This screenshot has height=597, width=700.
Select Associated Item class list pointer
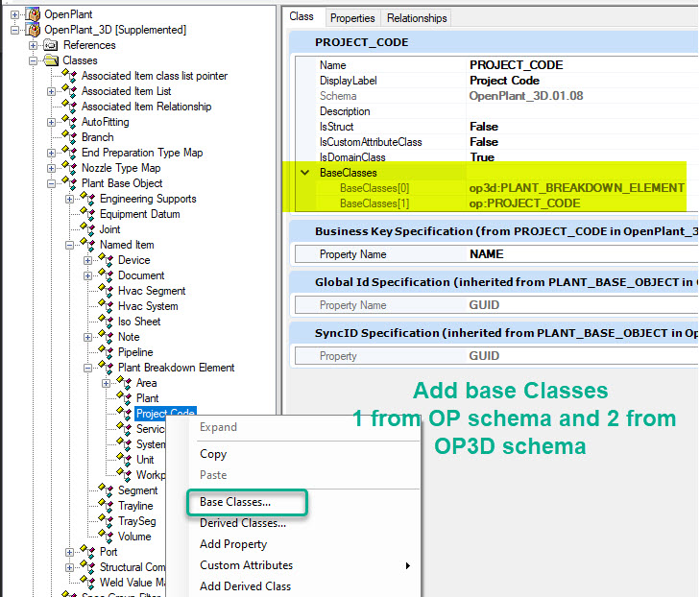[x=155, y=76]
